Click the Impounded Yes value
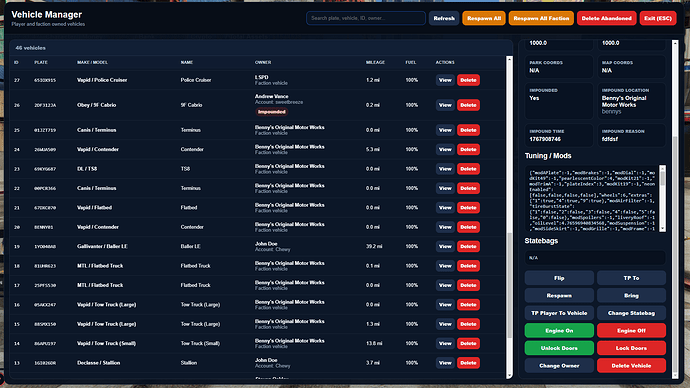The height and width of the screenshot is (388, 690). pos(534,98)
